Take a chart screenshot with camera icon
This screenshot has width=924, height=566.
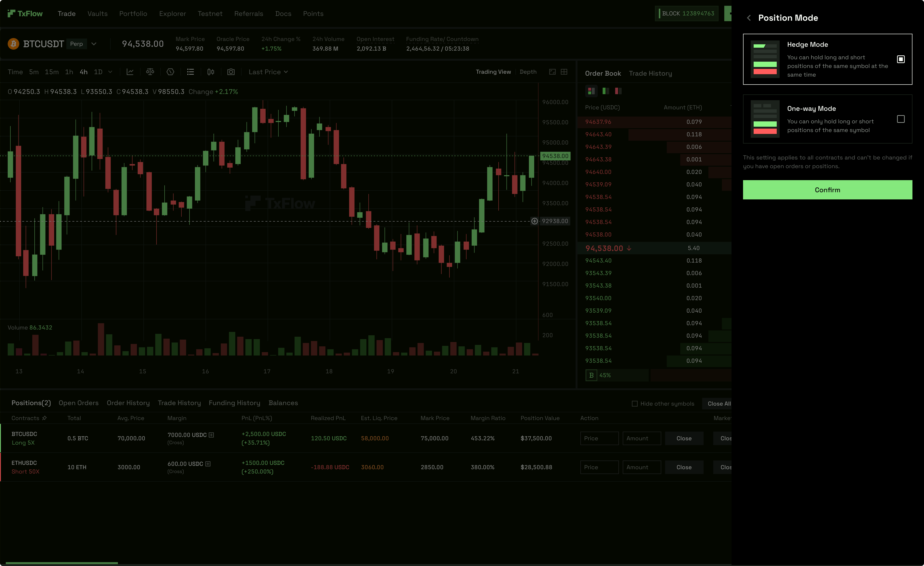click(231, 72)
